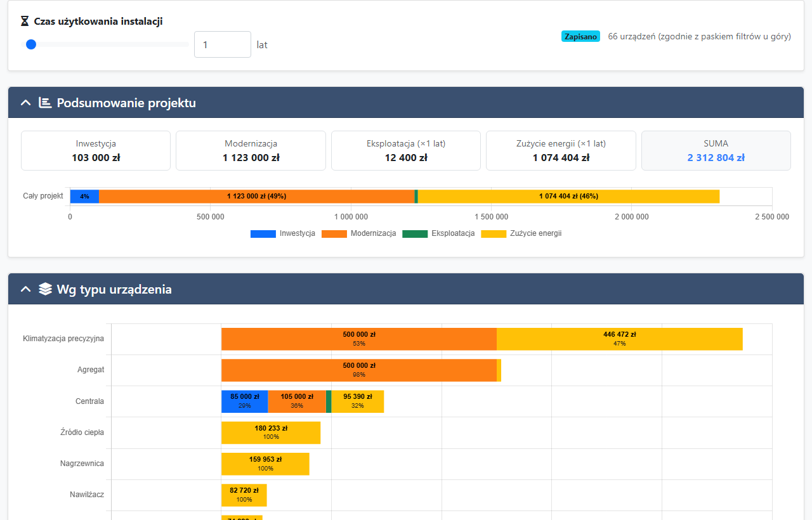Click the 1 000 000 axis tick label
Viewport: 812px width, 520px height.
(351, 217)
